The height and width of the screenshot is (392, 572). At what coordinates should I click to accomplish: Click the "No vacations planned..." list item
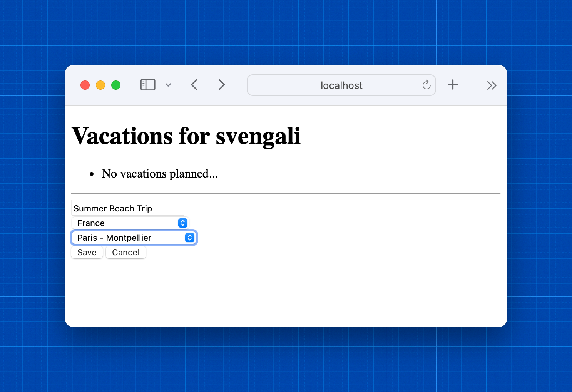[x=160, y=174]
